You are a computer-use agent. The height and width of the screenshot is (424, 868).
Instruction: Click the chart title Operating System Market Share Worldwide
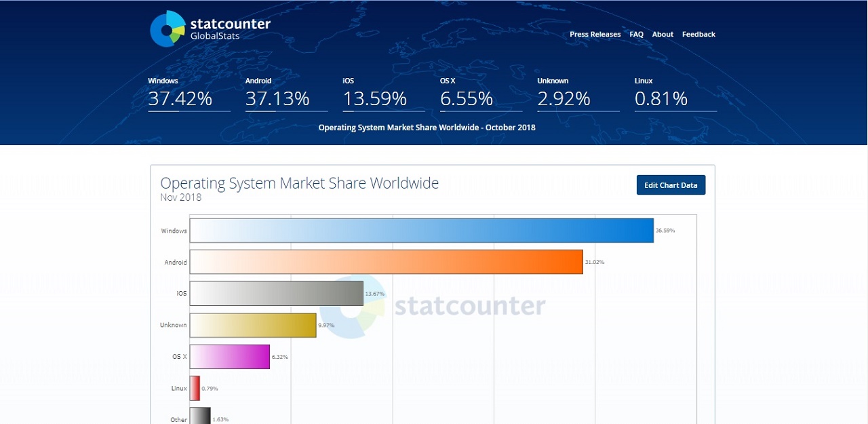pos(300,183)
